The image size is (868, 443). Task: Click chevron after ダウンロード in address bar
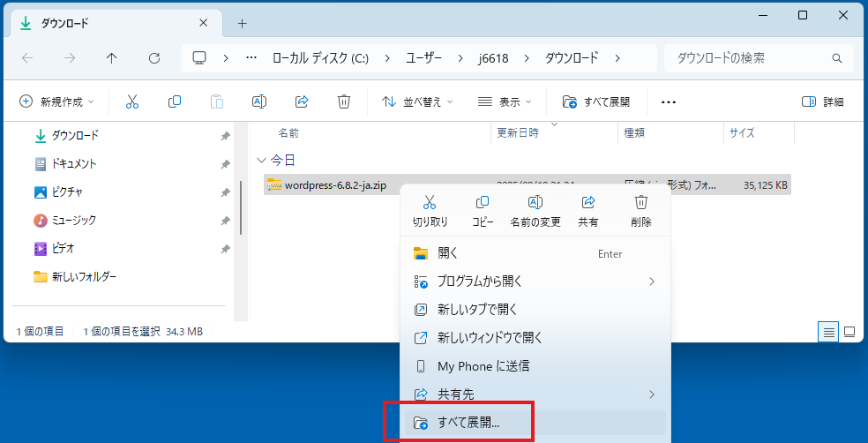[x=617, y=58]
